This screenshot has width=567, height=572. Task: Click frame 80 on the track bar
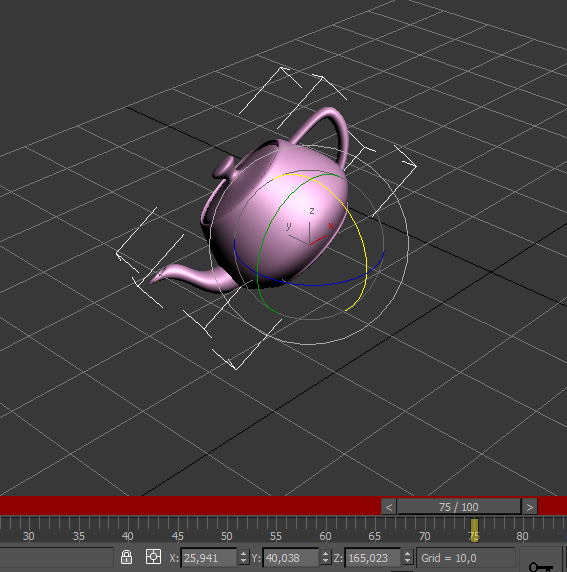[x=522, y=536]
